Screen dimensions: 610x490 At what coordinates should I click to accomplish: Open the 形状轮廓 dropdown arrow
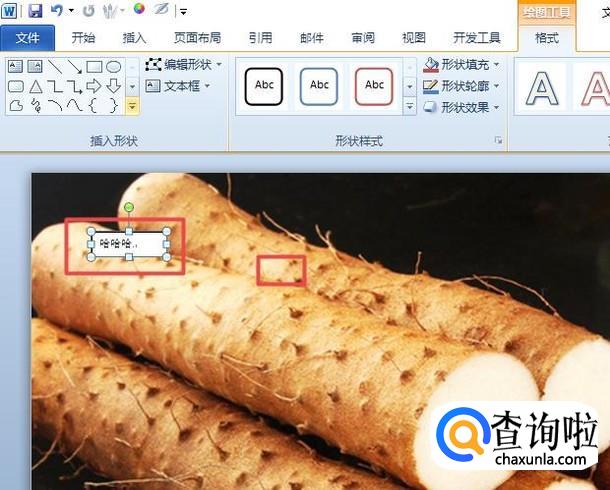pos(497,86)
